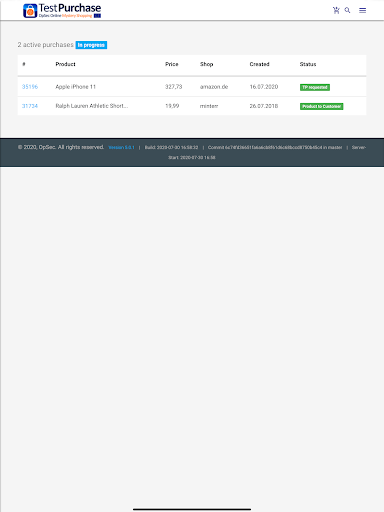The image size is (384, 512).
Task: Click the Shop column header
Action: tap(206, 64)
